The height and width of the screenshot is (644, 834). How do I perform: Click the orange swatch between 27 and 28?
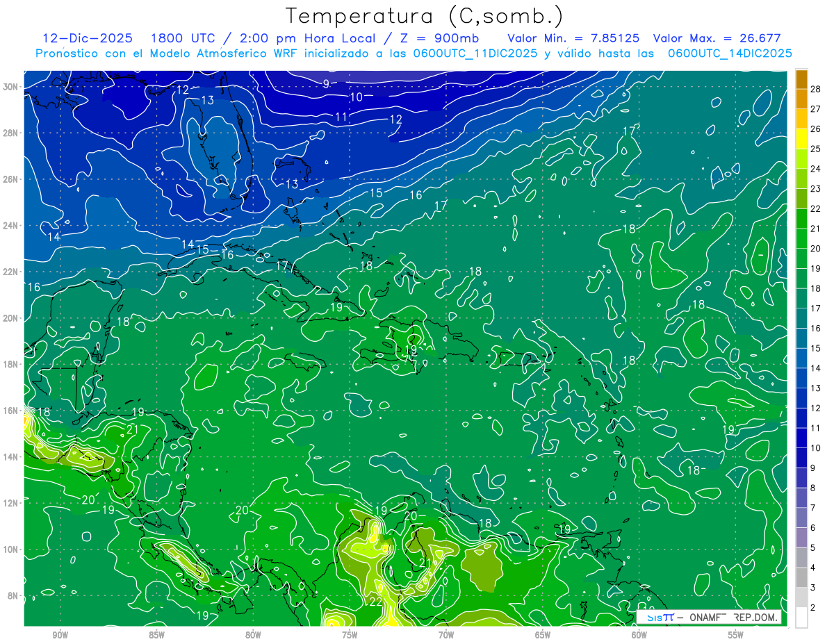802,99
